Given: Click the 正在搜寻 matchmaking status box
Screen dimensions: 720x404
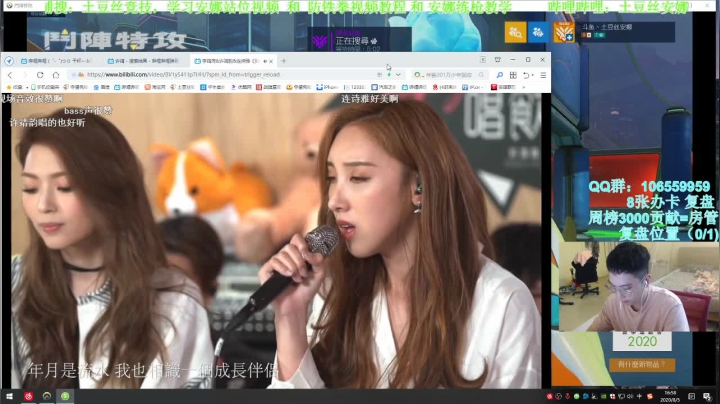Looking at the screenshot, I should coord(359,40).
